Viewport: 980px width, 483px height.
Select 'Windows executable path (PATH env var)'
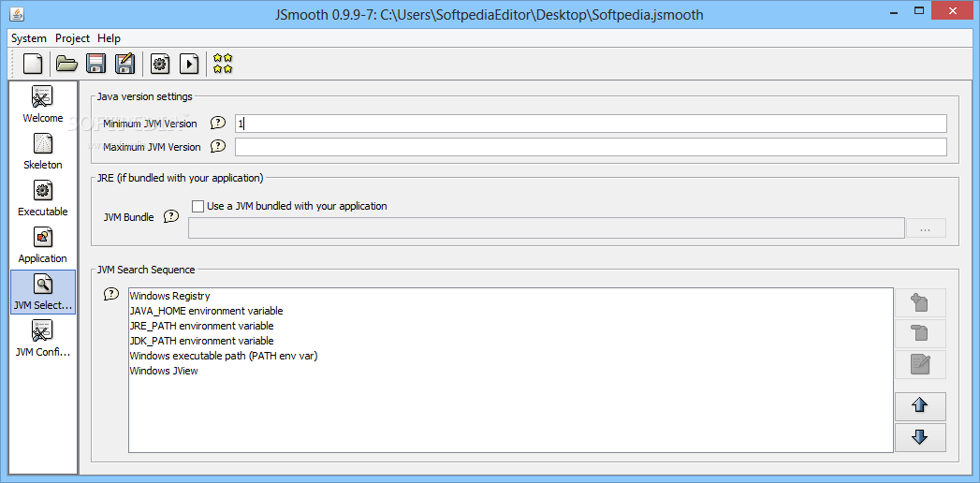[x=224, y=356]
